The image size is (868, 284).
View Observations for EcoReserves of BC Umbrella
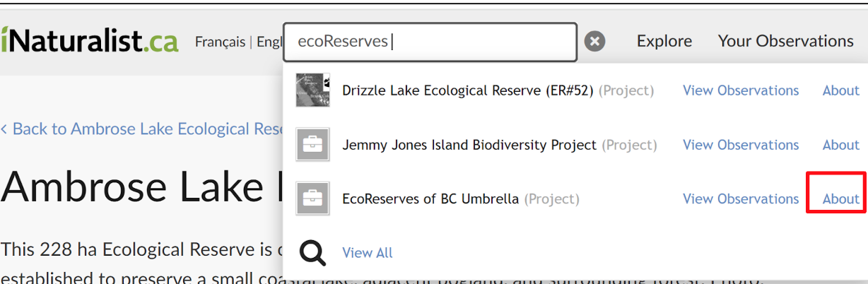point(740,199)
